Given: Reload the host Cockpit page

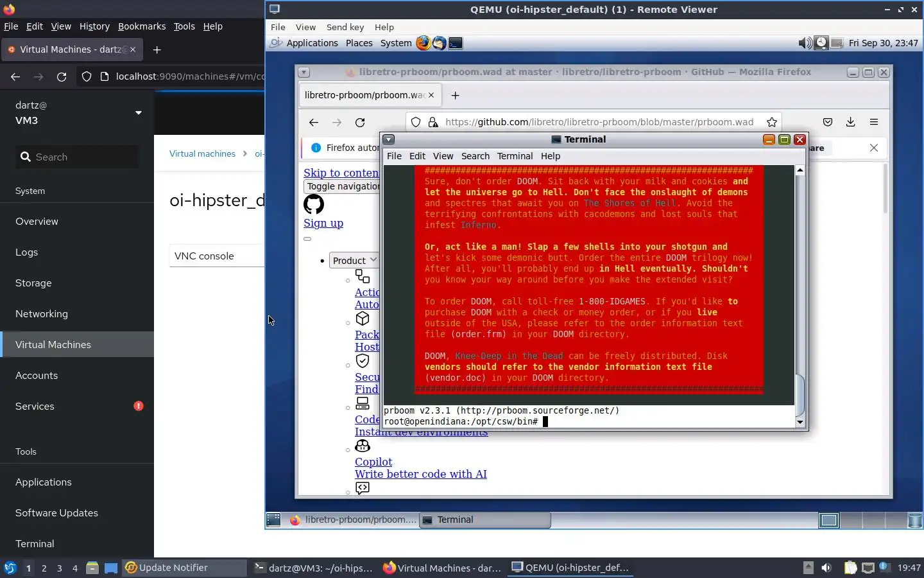Looking at the screenshot, I should [62, 76].
